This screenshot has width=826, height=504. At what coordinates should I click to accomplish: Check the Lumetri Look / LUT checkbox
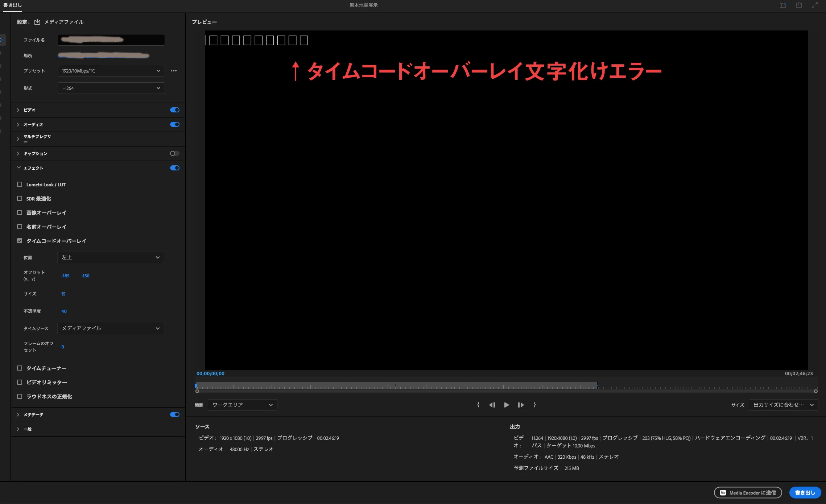[x=20, y=184]
